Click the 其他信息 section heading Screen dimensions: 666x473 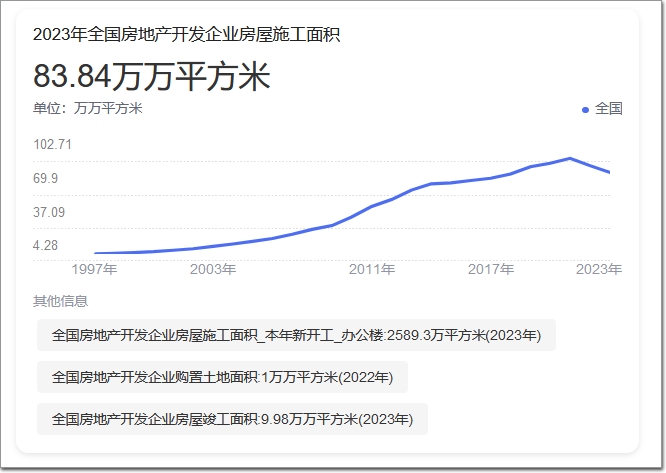(60, 301)
